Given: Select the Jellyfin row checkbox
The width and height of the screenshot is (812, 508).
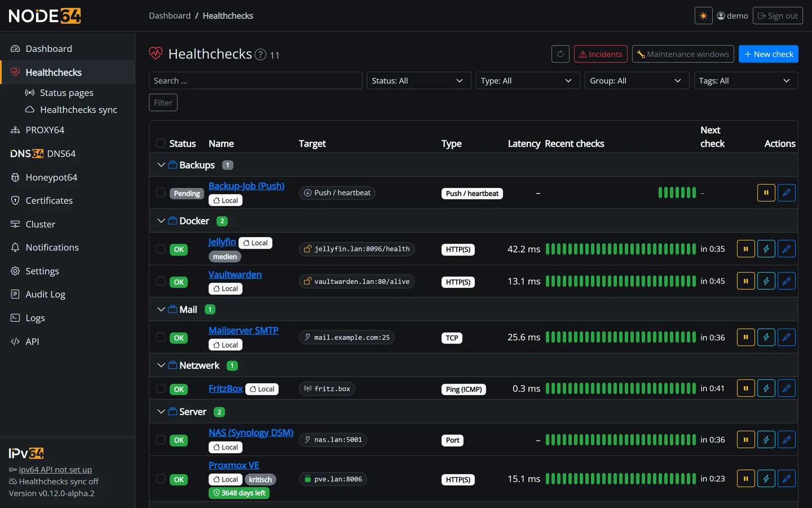Looking at the screenshot, I should pyautogui.click(x=161, y=249).
